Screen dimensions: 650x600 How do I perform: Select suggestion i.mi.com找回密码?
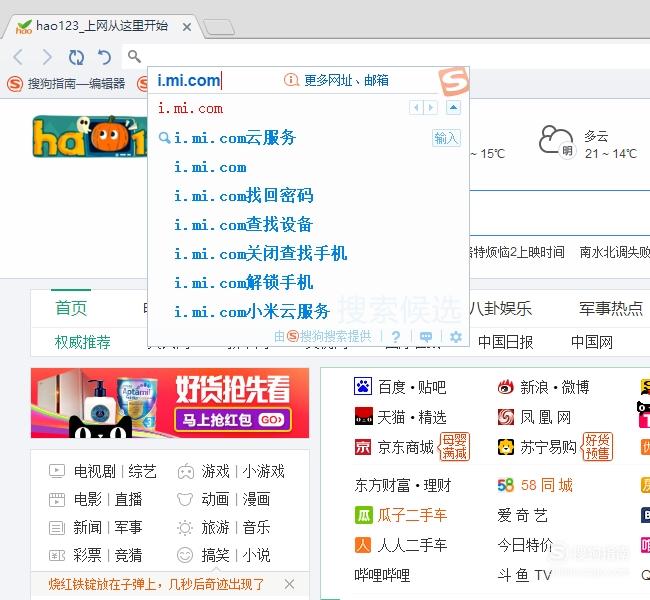tap(244, 196)
